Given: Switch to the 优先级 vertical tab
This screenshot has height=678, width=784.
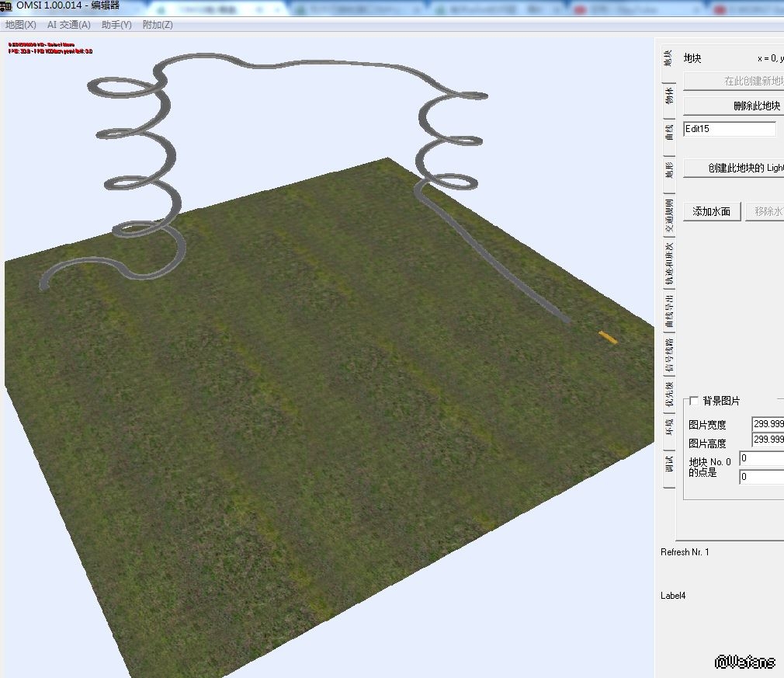Looking at the screenshot, I should [669, 393].
